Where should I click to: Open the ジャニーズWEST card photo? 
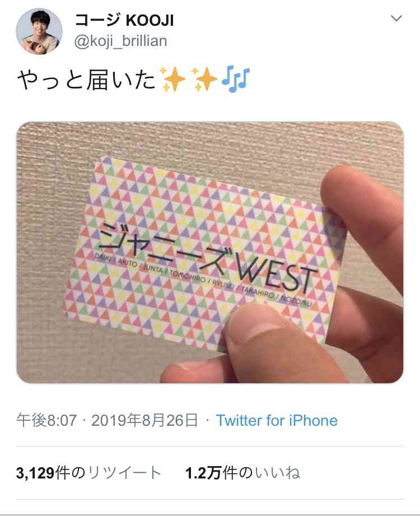click(x=210, y=253)
